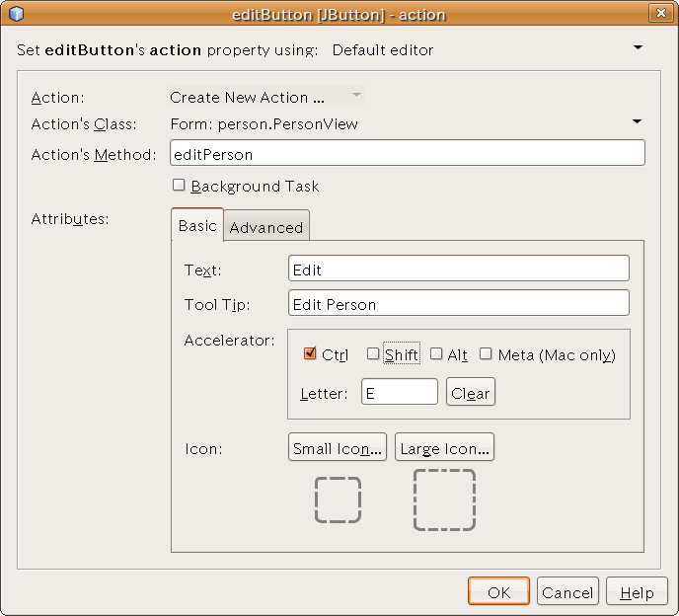Uncheck the Ctrl accelerator checkbox

310,353
